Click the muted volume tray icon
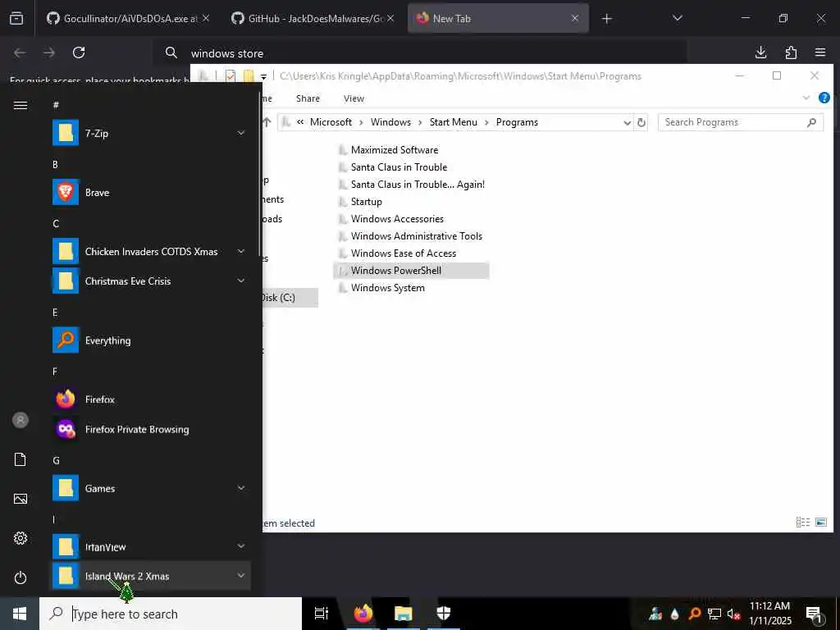 (x=733, y=614)
